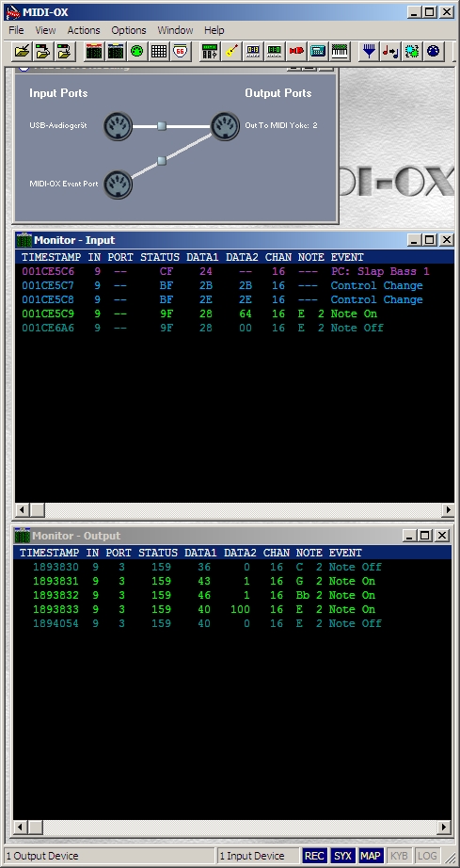Open the instrument panel guitar icon
Viewport: 460px width, 868px height.
coord(231,52)
